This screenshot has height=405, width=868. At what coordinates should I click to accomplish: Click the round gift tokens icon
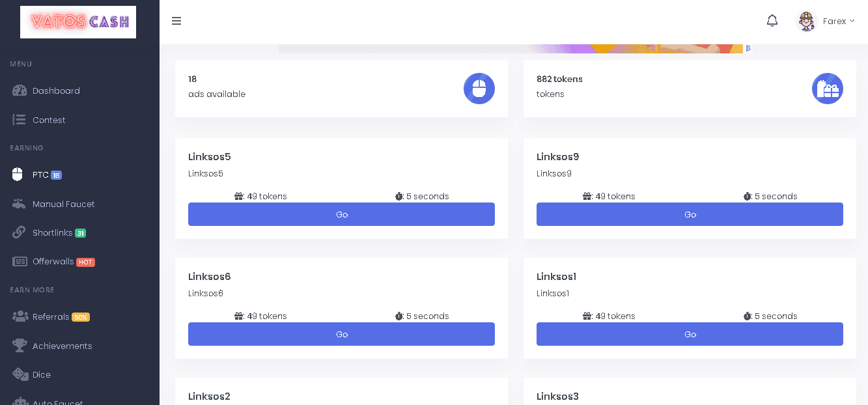[x=827, y=89]
